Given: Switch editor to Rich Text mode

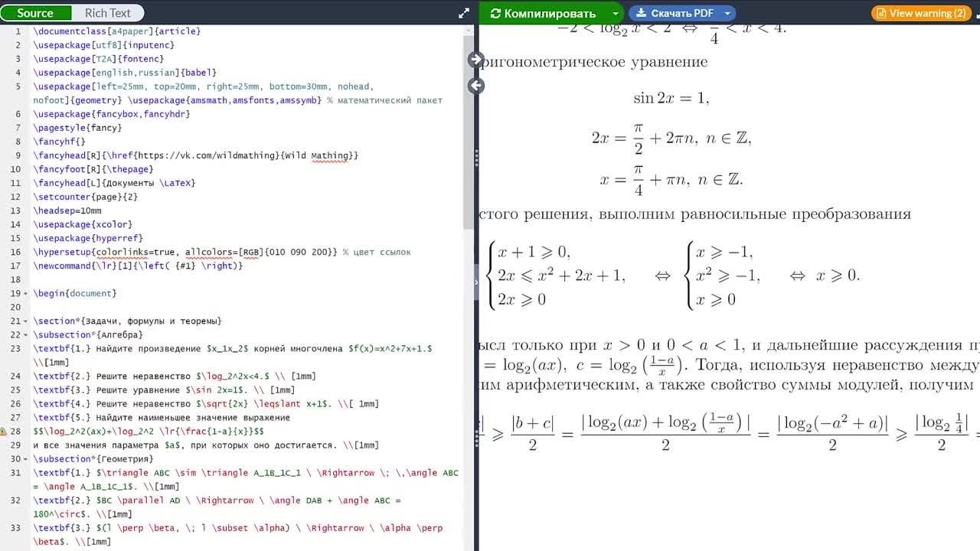Looking at the screenshot, I should (x=107, y=13).
